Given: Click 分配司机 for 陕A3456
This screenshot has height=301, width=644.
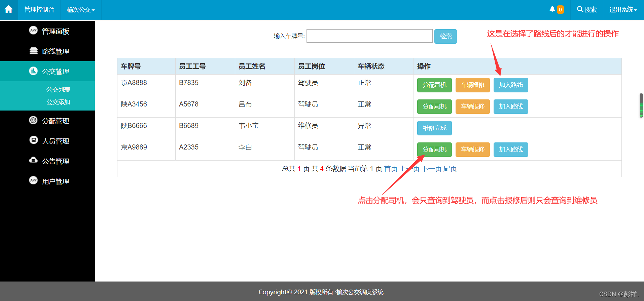Looking at the screenshot, I should (434, 106).
